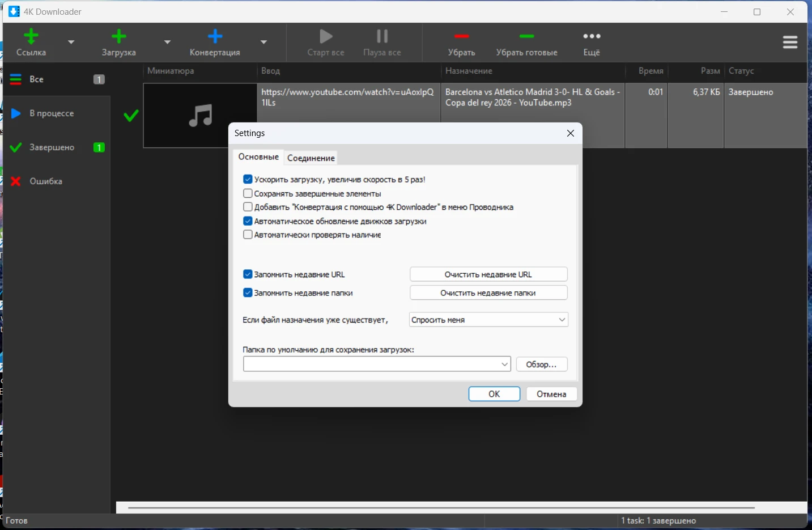The image size is (812, 530).
Task: Select the Ошибка red cross filter
Action: click(x=16, y=181)
